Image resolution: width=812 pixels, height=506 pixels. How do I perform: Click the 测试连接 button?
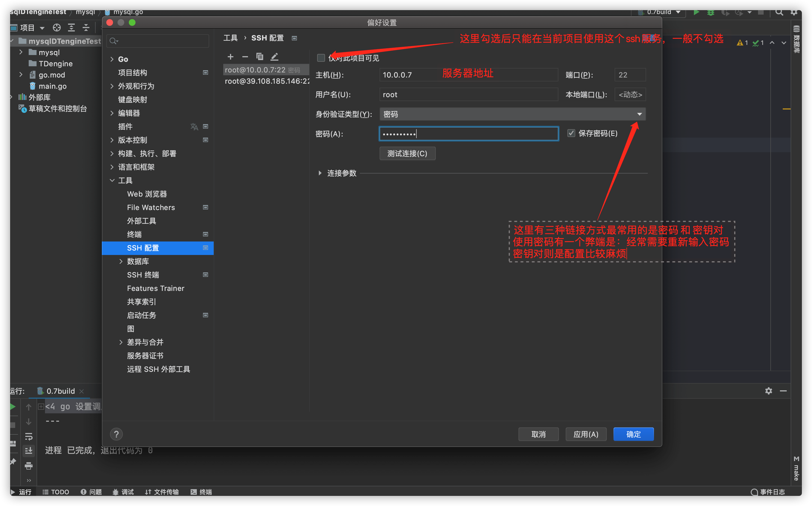[x=407, y=153]
